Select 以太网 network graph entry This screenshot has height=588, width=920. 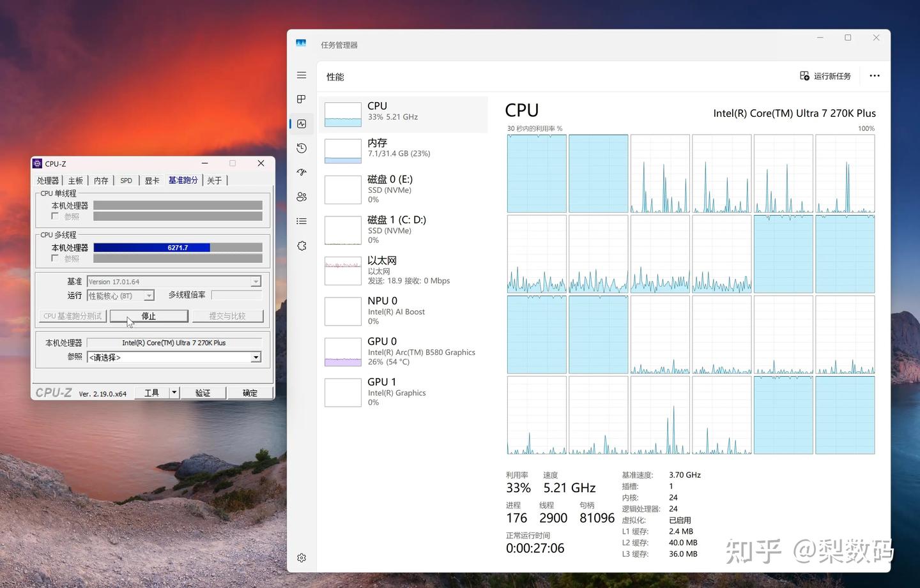pos(403,271)
